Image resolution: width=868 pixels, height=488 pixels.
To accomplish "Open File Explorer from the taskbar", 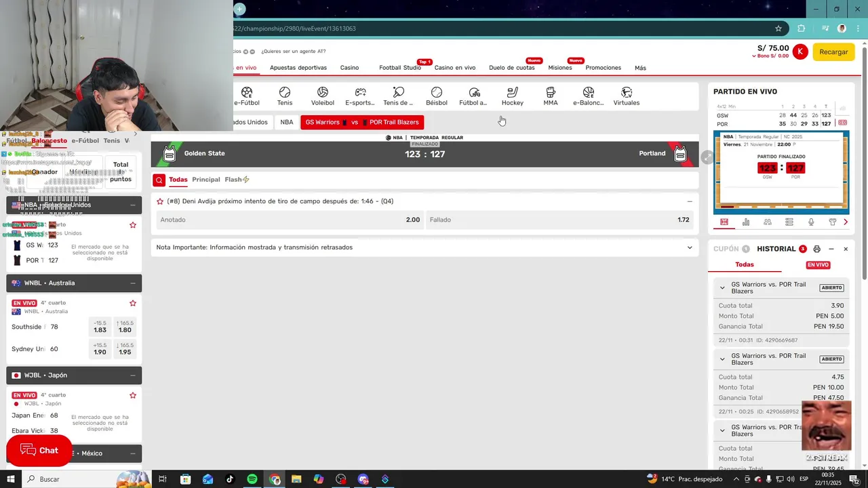I will [296, 479].
